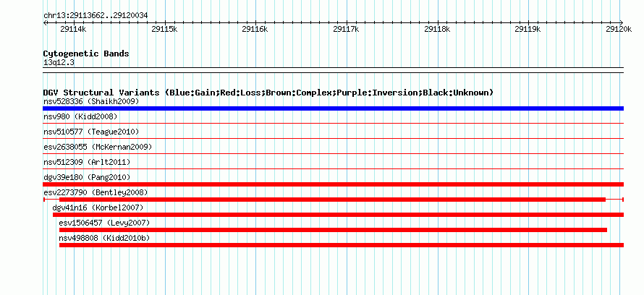644x295 pixels.
Task: Click the Cytogenetic Bands track title
Action: pyautogui.click(x=86, y=54)
